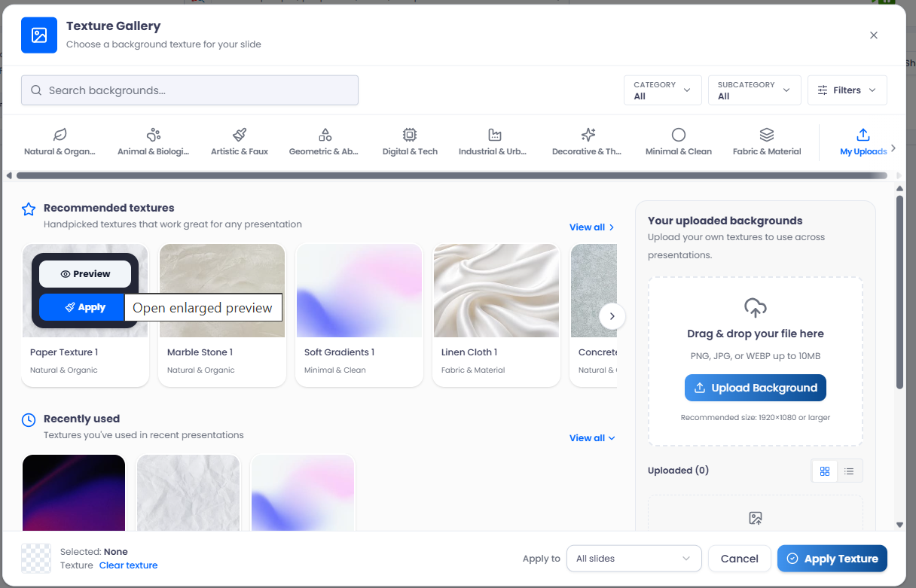Screen dimensions: 916x588
Task: Collapse Recently used via View all
Action: [x=592, y=438]
